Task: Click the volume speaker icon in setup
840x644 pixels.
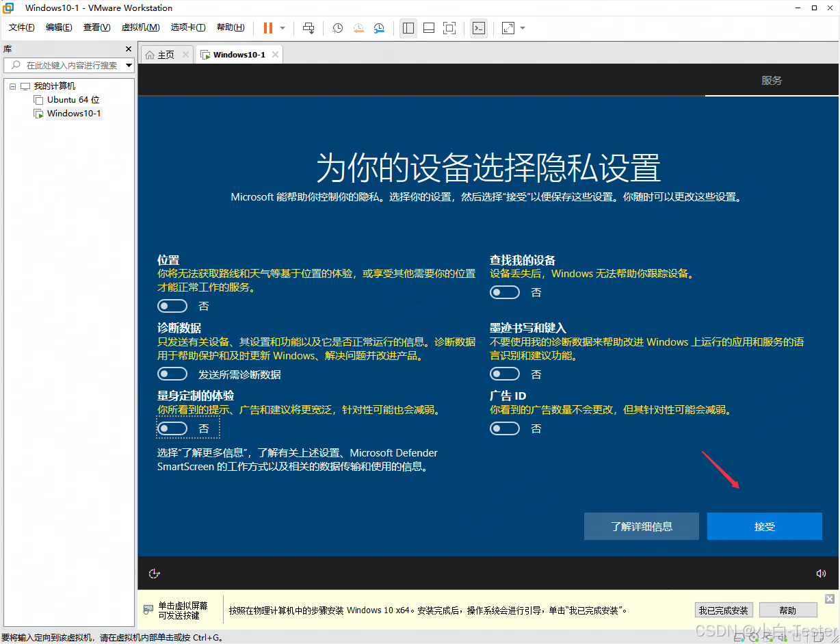Action: point(822,574)
